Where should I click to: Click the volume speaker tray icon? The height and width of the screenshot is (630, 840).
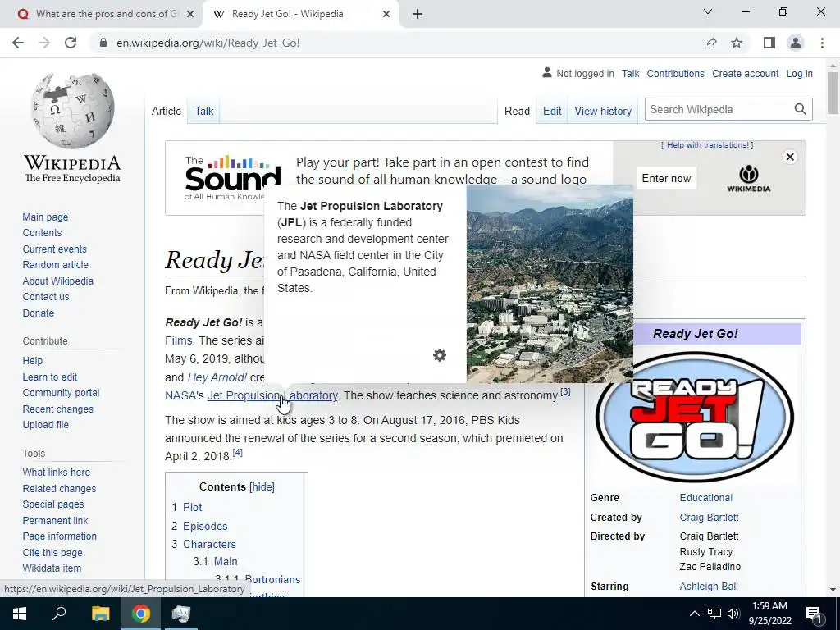[x=733, y=614]
